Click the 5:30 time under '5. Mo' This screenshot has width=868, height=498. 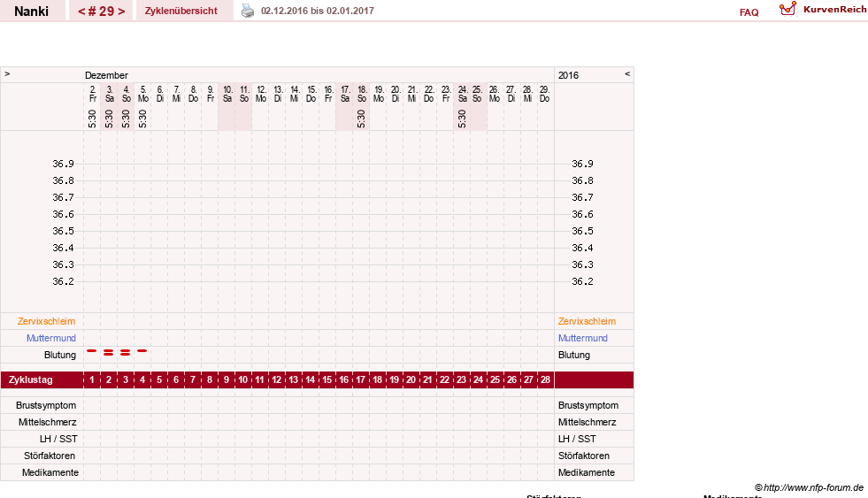(142, 119)
